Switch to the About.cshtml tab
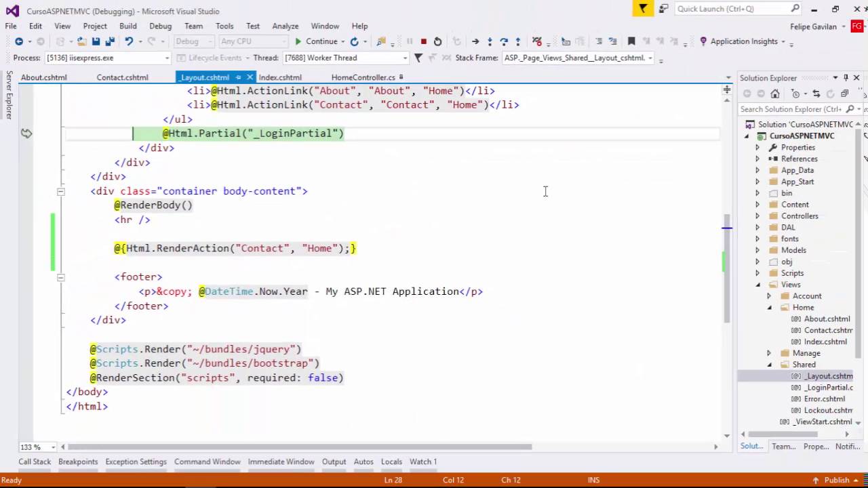868x488 pixels. tap(44, 77)
